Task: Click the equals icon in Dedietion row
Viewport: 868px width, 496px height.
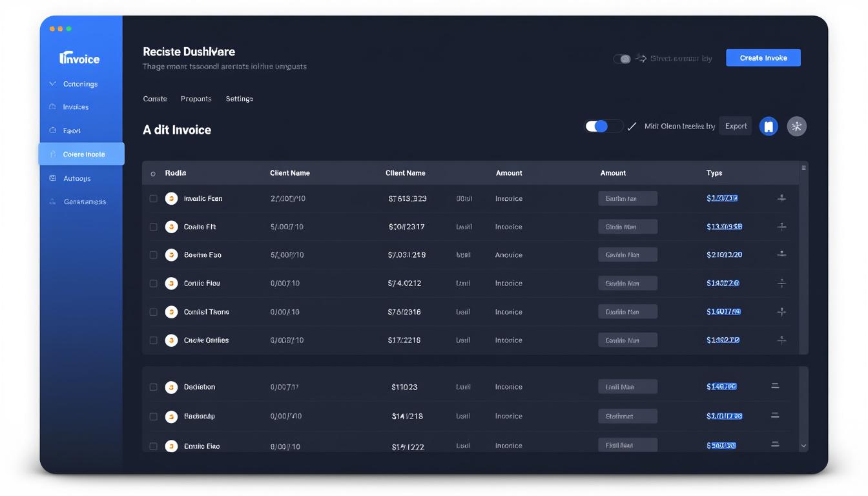Action: click(x=775, y=386)
